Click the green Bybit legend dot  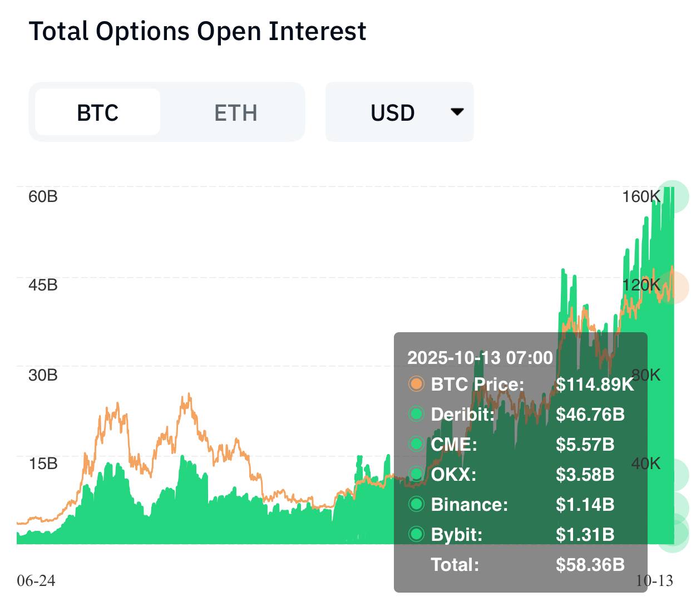coord(416,534)
